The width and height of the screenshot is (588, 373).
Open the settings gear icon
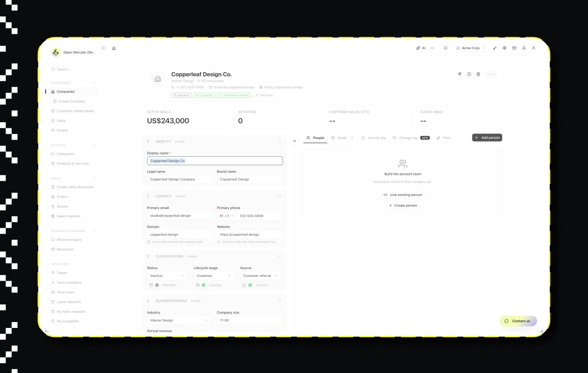504,48
